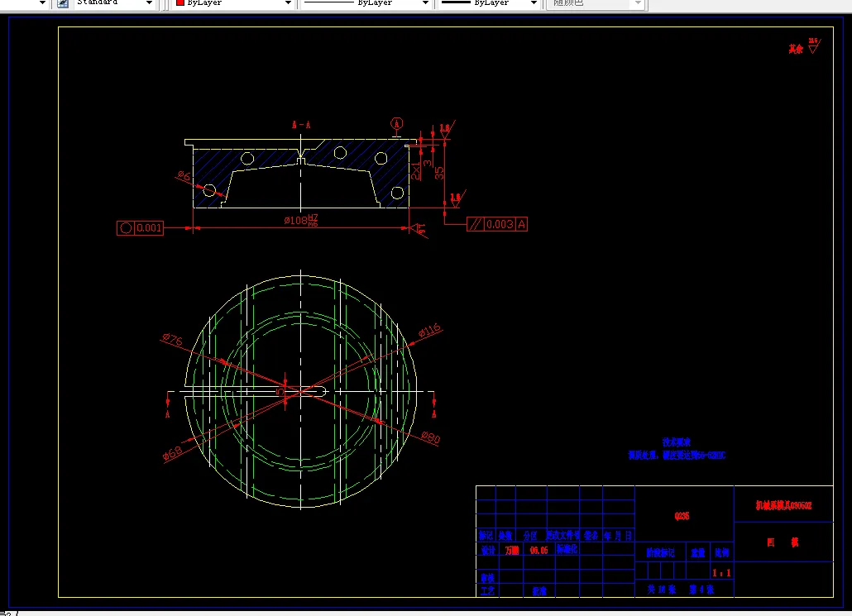852x616 pixels.
Task: Select the ø80 diameter dimension text
Action: [x=430, y=437]
